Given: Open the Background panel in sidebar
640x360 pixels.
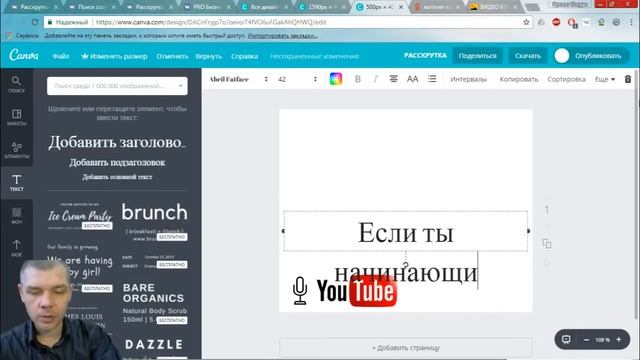Looking at the screenshot, I should (16, 215).
